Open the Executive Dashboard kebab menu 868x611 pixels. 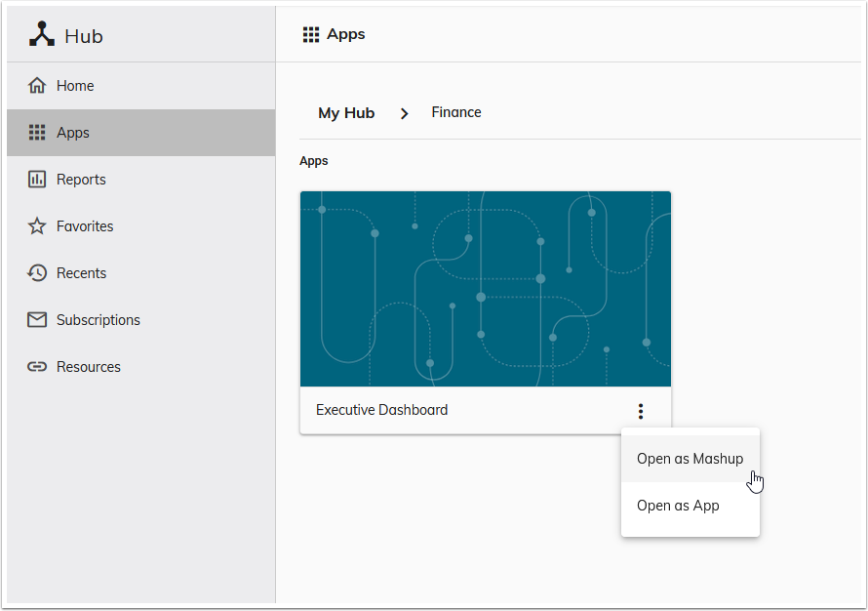click(x=641, y=411)
